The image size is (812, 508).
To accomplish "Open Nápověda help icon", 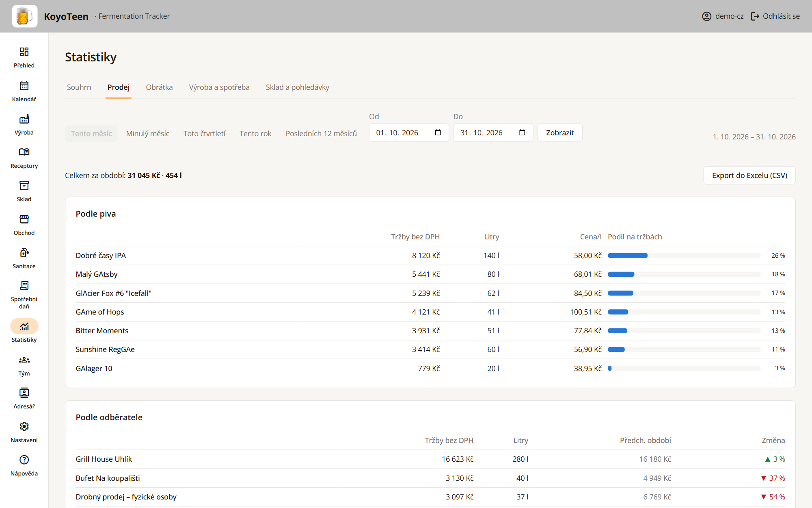I will [x=24, y=460].
